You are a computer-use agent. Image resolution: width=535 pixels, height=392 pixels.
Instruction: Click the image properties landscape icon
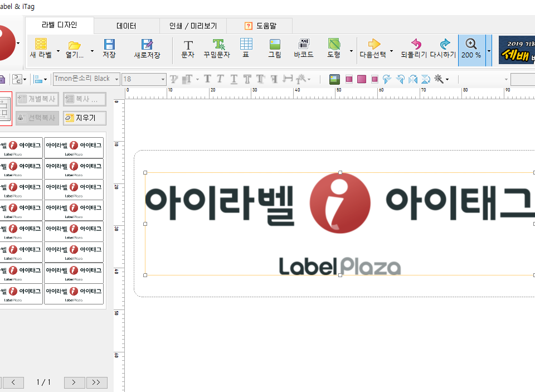click(x=334, y=79)
